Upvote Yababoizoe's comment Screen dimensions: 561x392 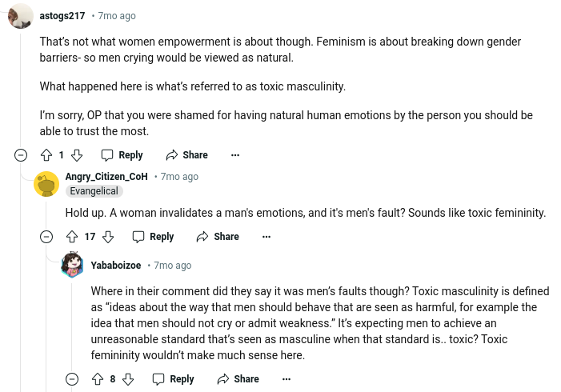coord(98,379)
